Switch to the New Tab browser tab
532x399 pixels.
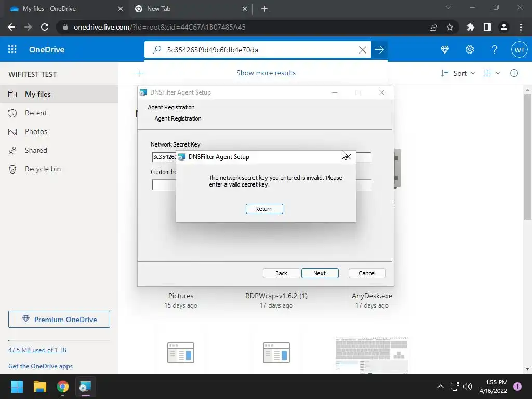[x=190, y=9]
